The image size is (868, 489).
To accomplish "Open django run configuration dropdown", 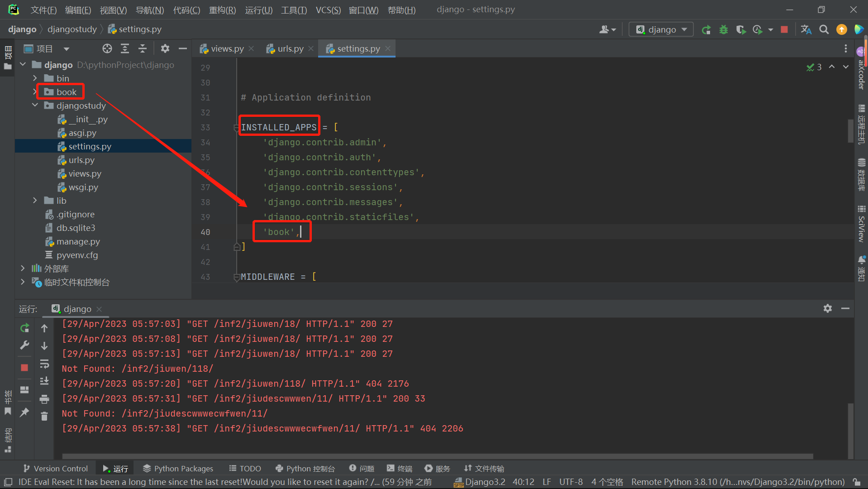I will (x=661, y=30).
